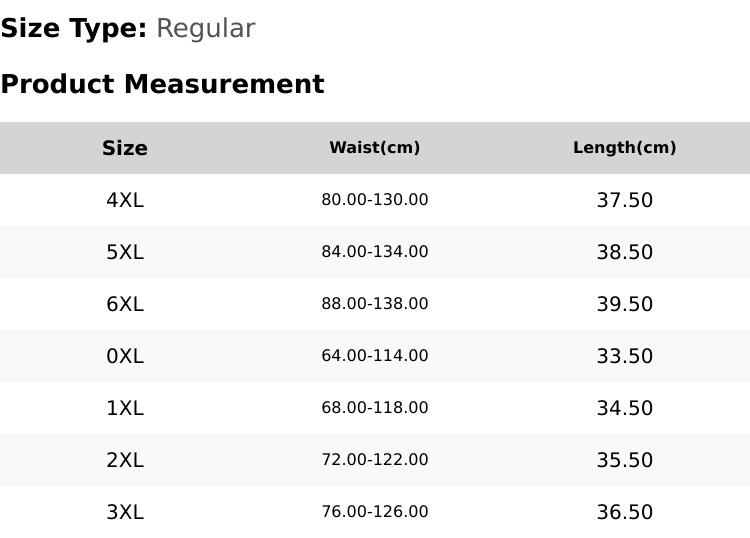Click the Waist(cm) column header
750x538 pixels.
[375, 148]
